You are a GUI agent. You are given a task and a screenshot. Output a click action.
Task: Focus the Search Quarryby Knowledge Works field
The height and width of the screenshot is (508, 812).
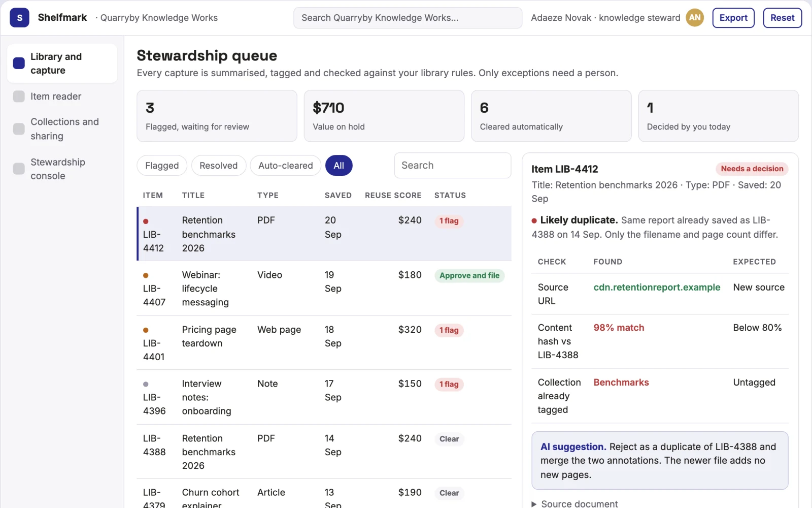pyautogui.click(x=408, y=18)
